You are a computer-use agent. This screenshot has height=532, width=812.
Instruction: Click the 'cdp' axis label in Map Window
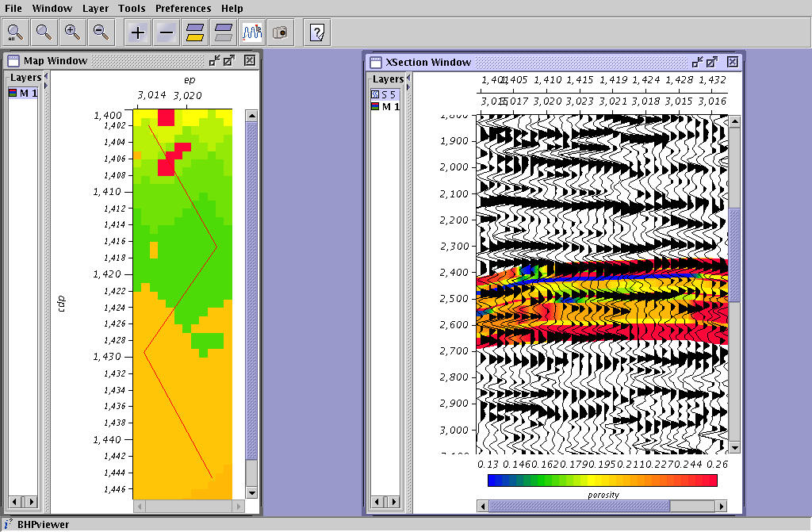click(x=61, y=303)
